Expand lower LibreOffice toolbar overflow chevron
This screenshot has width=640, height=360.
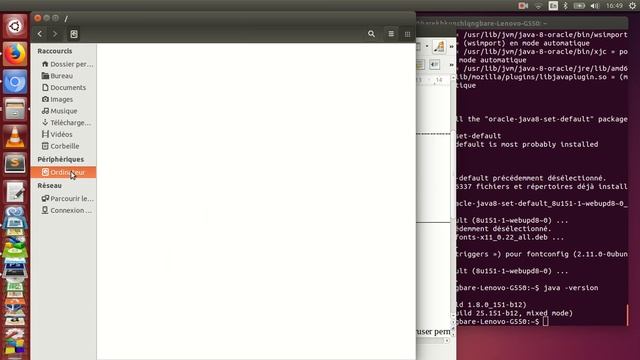pos(451,64)
